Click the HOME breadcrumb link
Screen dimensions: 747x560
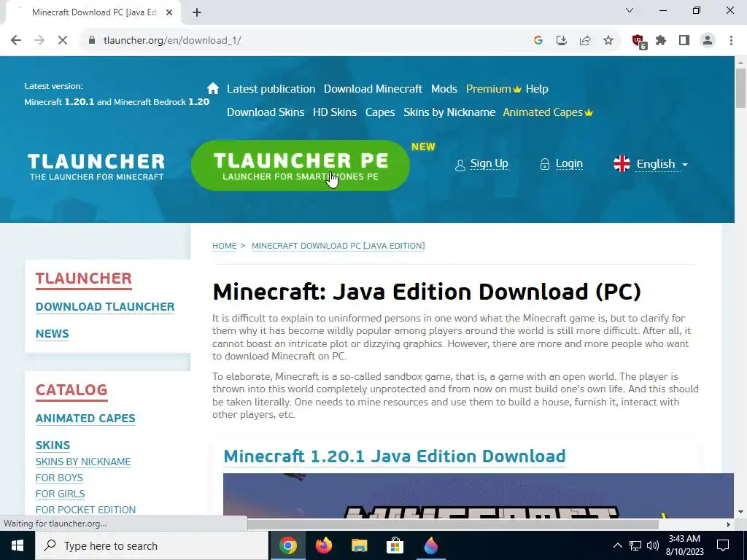(x=225, y=246)
